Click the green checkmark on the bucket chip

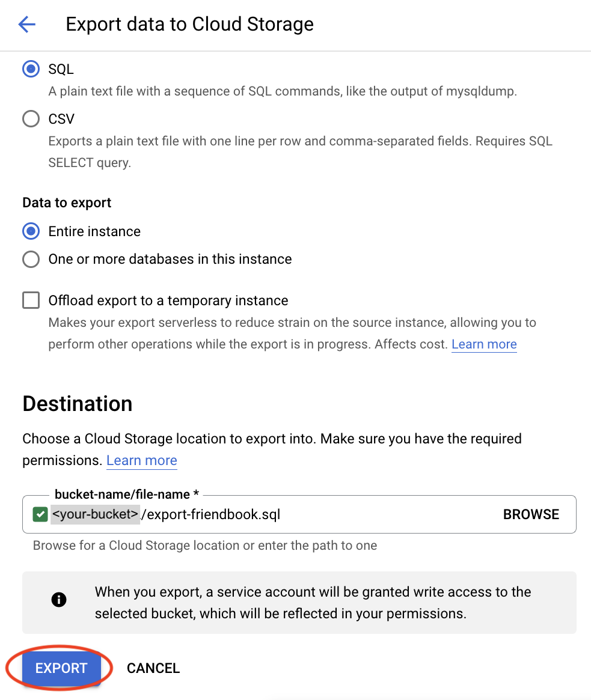39,514
